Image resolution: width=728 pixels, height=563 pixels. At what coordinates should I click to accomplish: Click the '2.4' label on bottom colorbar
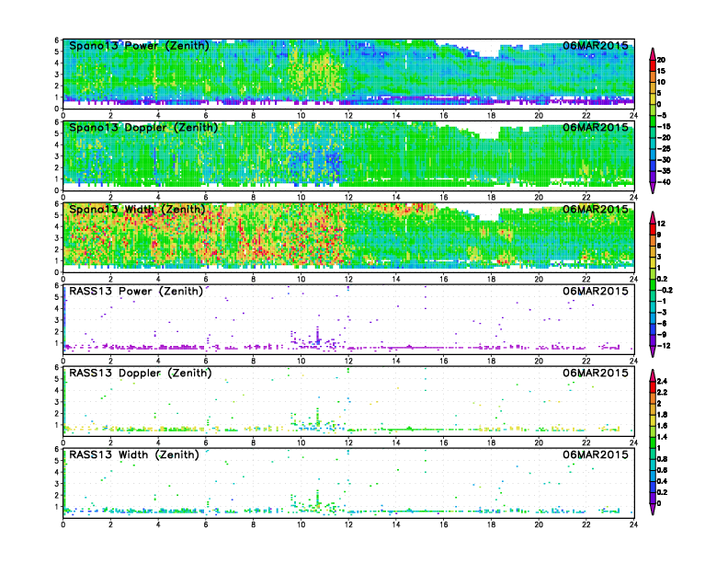[x=663, y=381]
